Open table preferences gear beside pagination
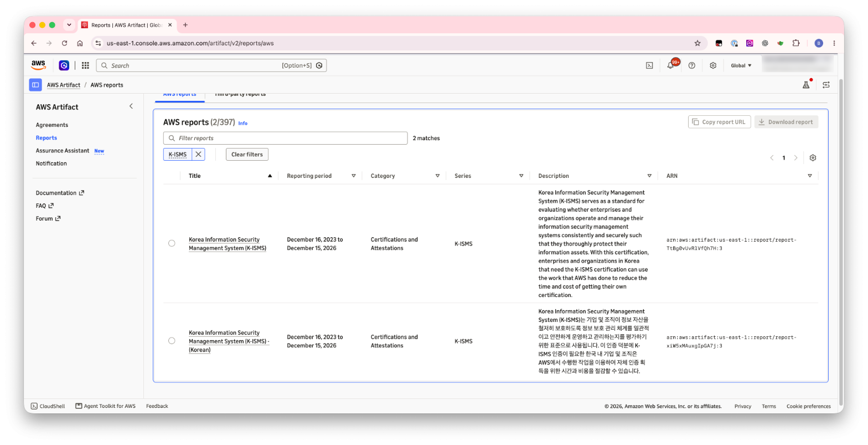Screen dimensions: 868x445 pos(813,158)
